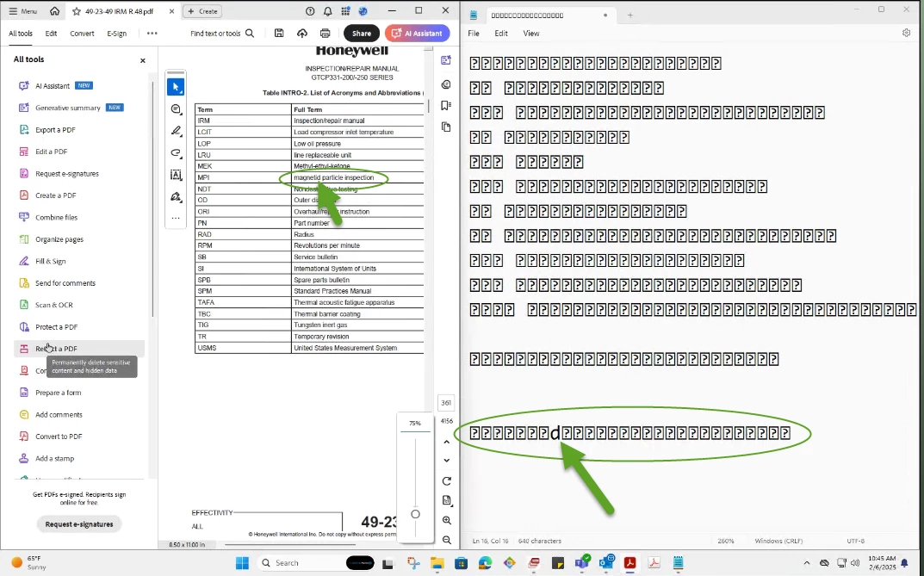Image resolution: width=924 pixels, height=576 pixels.
Task: Open the View menu in Notepad
Action: (531, 34)
